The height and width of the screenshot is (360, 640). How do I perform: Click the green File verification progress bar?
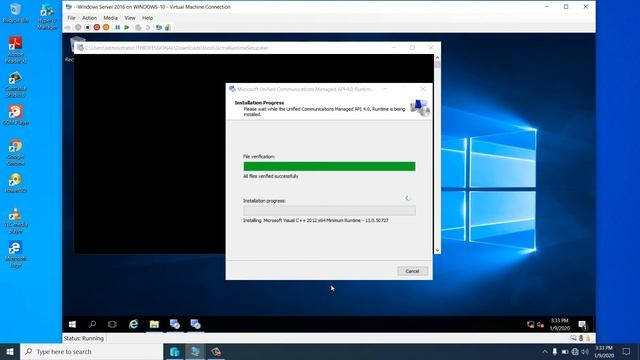[329, 166]
